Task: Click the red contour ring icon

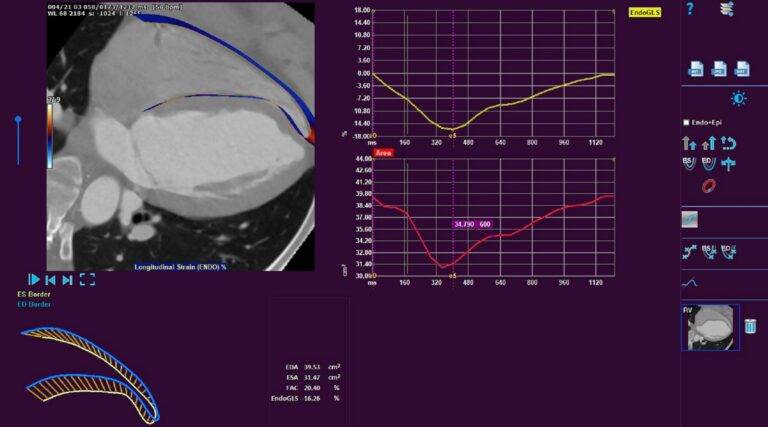Action: pyautogui.click(x=709, y=186)
